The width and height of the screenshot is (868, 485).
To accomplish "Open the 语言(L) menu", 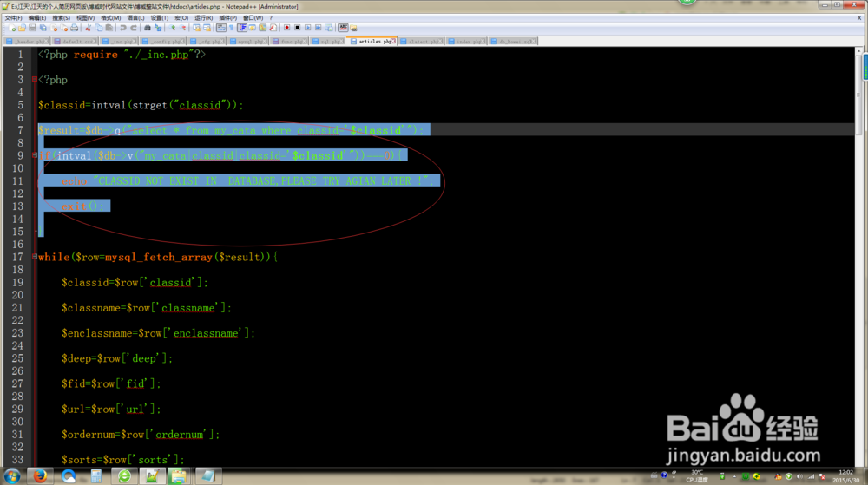I will click(x=135, y=17).
